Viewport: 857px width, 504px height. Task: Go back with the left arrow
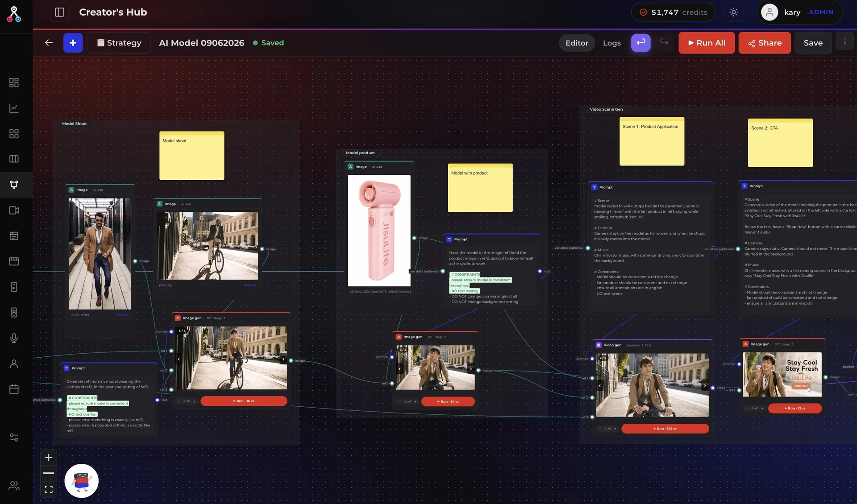pyautogui.click(x=49, y=43)
